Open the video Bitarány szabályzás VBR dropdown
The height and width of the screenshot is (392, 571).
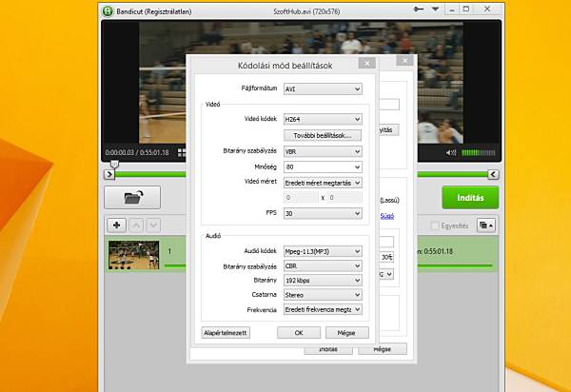[323, 151]
